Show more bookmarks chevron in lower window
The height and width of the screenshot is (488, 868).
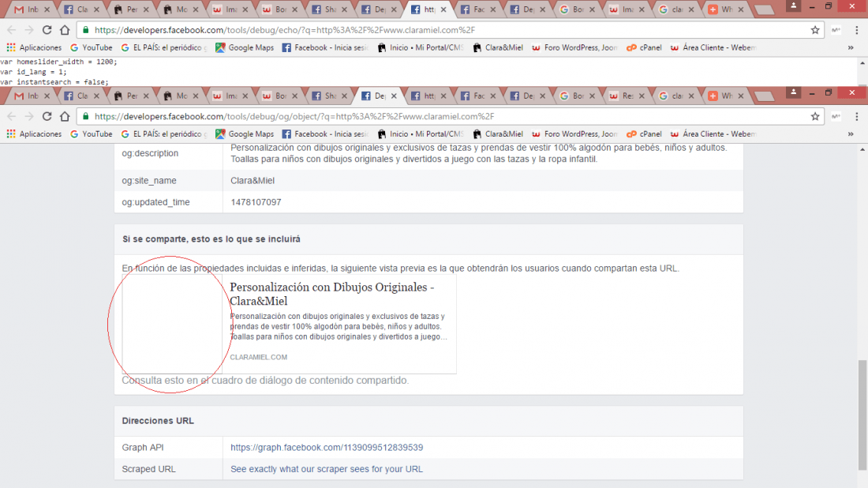pos(851,134)
